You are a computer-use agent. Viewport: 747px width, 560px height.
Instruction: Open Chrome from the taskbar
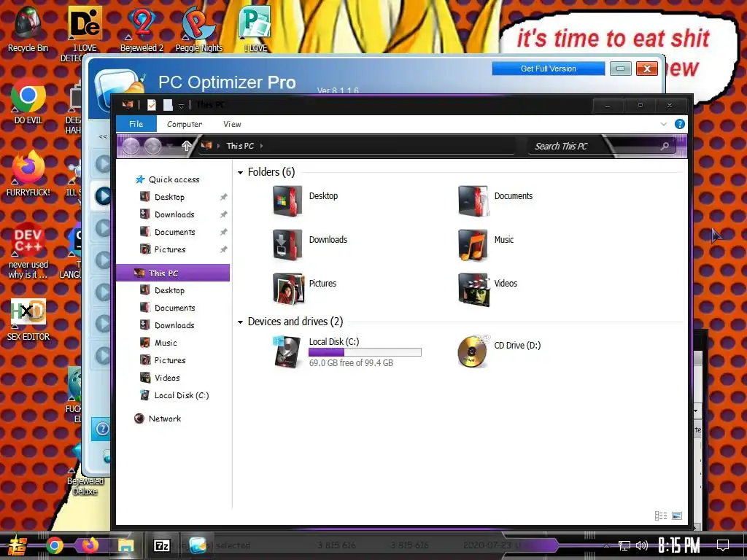[54, 545]
